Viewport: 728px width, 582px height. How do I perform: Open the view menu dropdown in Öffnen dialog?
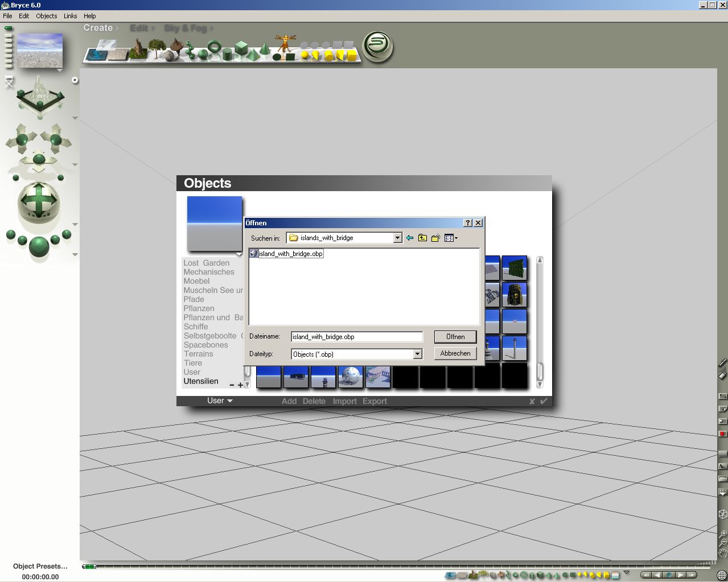point(451,238)
